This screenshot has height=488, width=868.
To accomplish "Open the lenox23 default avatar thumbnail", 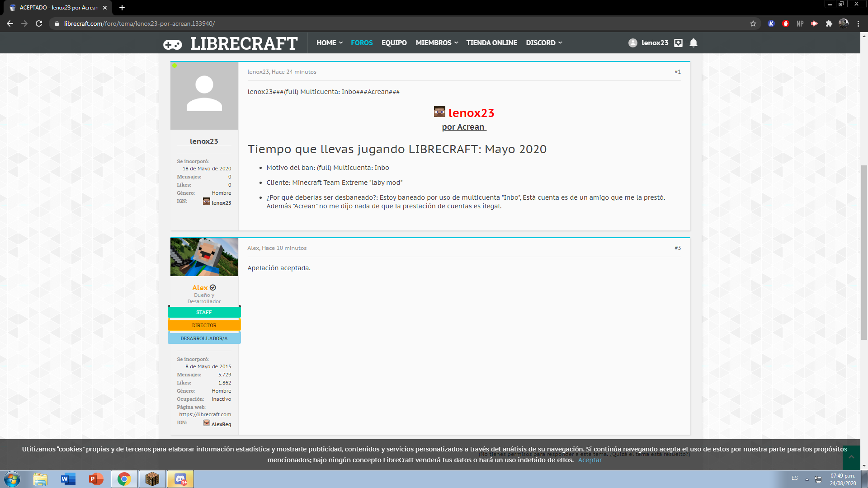I will pos(204,96).
